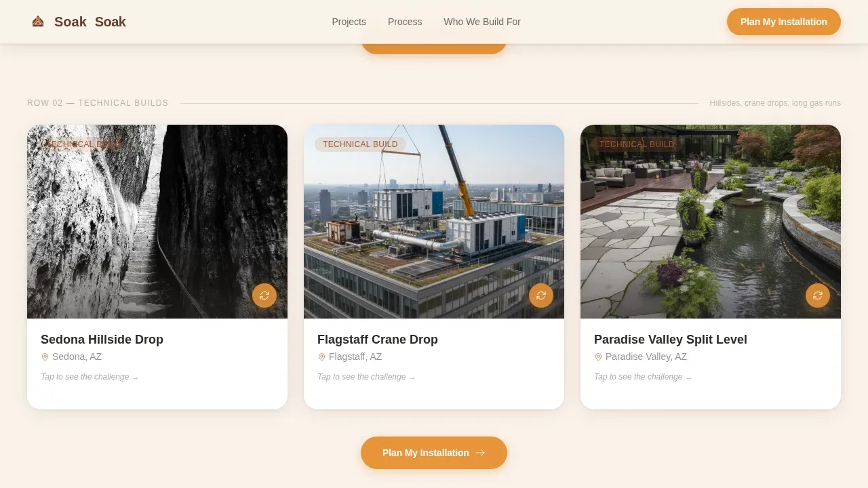Flip the Flagstaff Crane Drop card icon
Image resolution: width=868 pixels, height=488 pixels.
[x=541, y=296]
